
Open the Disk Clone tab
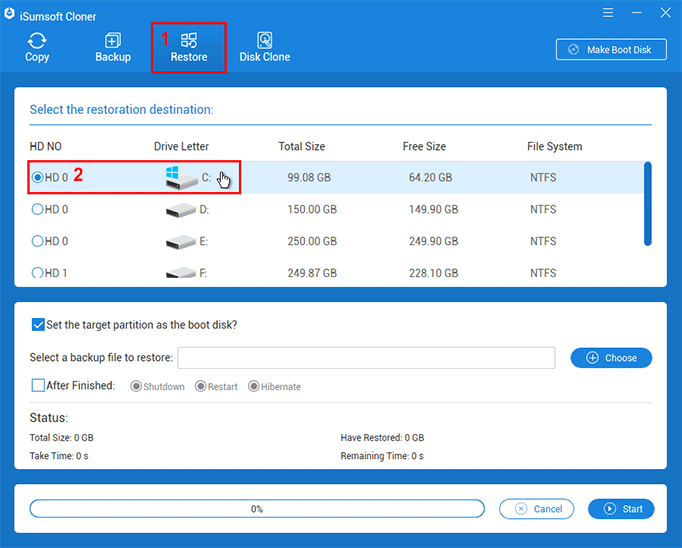(264, 48)
